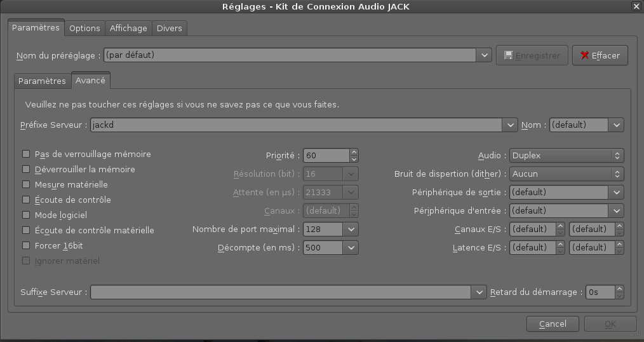Click the Priorité value field

(x=326, y=155)
